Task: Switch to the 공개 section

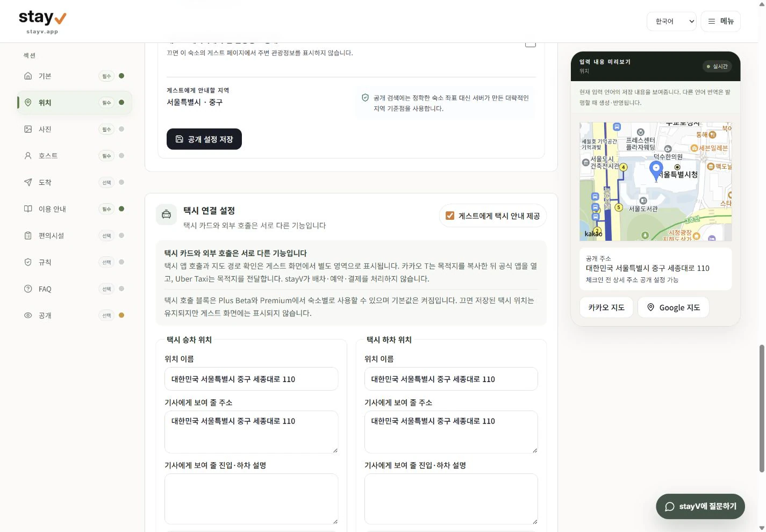Action: 75,315
